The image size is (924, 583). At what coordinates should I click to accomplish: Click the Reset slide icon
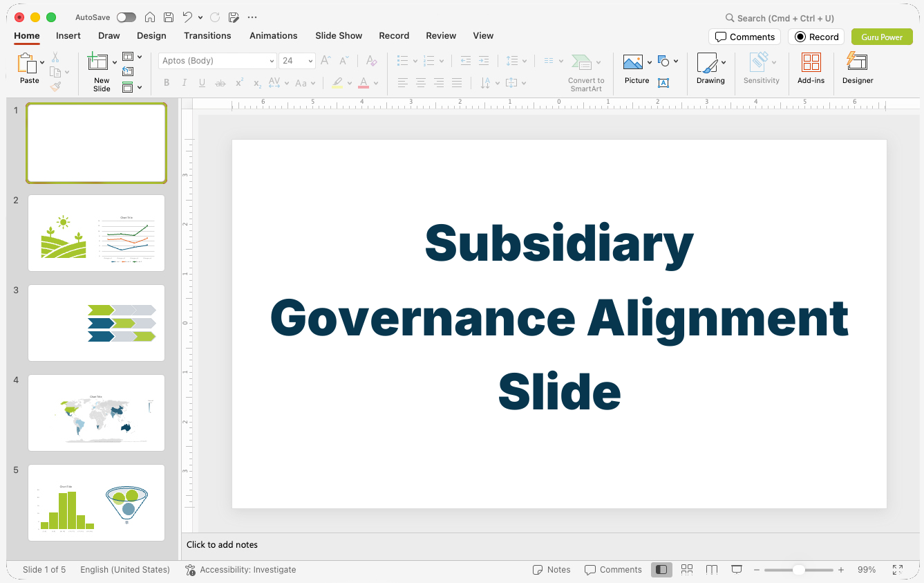[x=128, y=71]
